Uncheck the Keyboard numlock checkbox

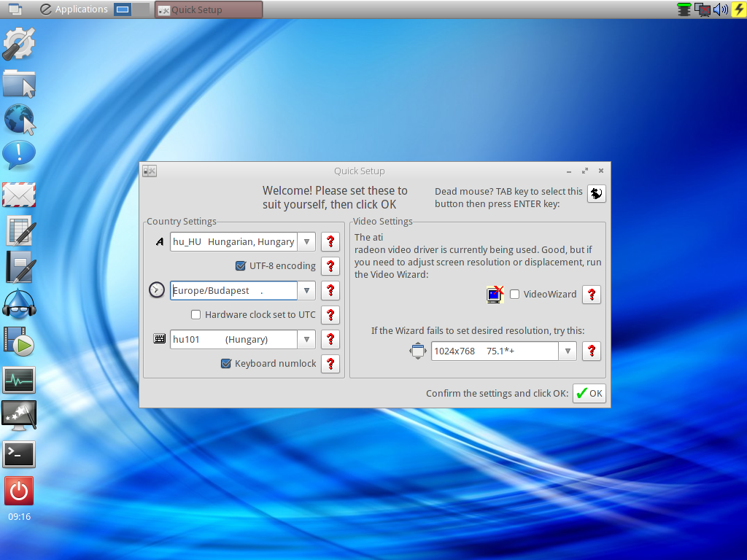(226, 364)
